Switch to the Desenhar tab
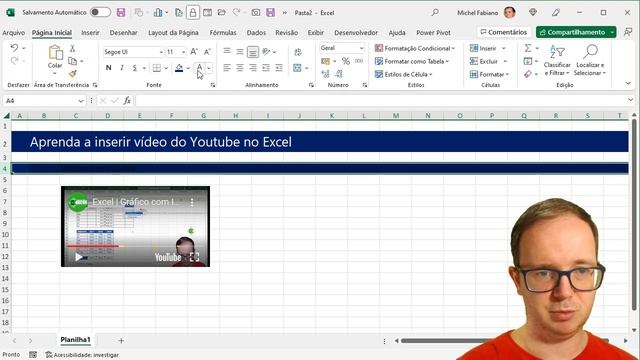 123,33
